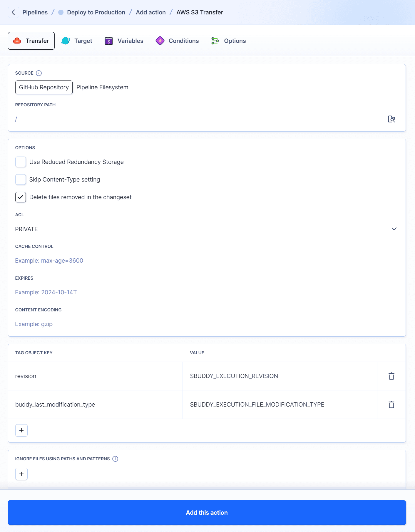415x532 pixels.
Task: Enable Skip Content-Type setting
Action: tap(20, 179)
